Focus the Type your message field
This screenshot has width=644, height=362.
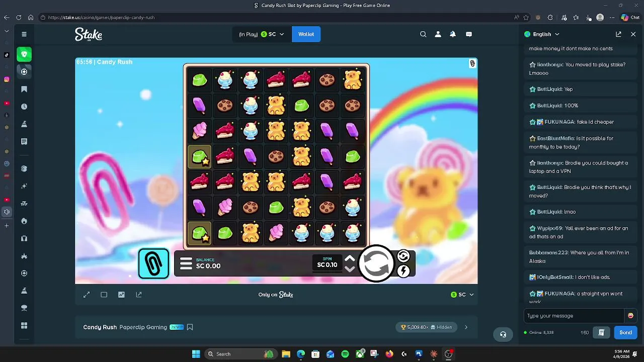pyautogui.click(x=574, y=316)
